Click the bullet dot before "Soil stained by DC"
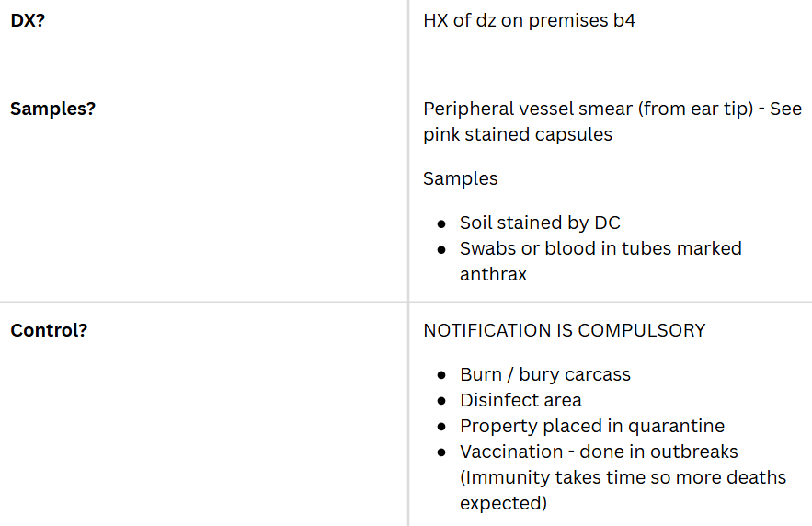The image size is (812, 526). coord(441,223)
